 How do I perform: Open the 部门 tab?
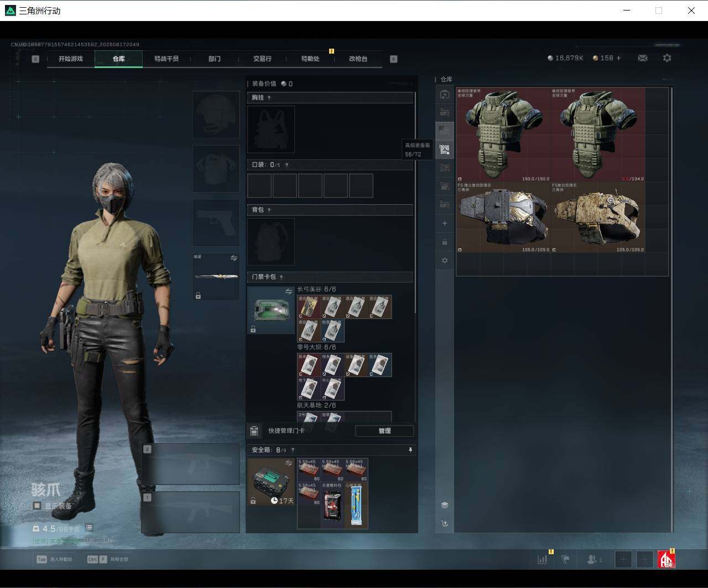(215, 59)
